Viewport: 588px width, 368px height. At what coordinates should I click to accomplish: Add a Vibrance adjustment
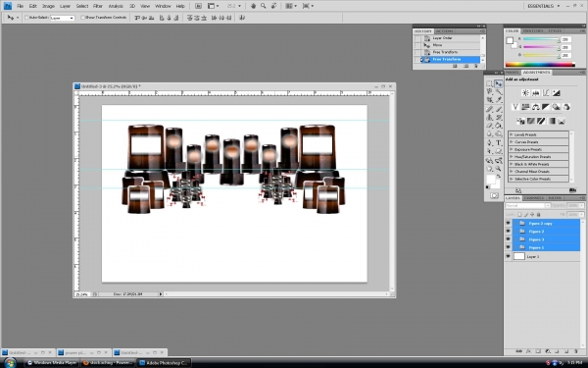pos(515,107)
